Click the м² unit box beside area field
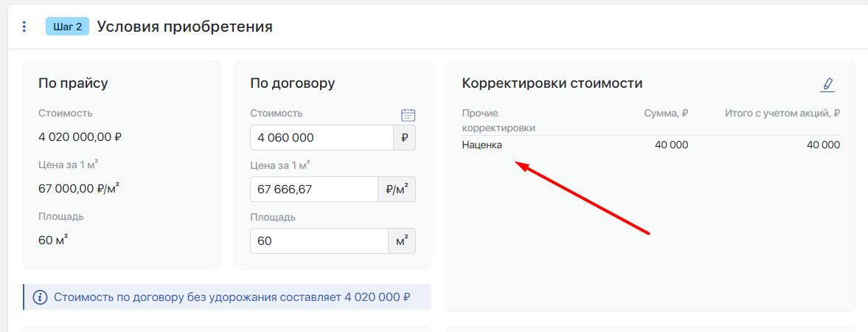868x332 pixels. click(402, 241)
